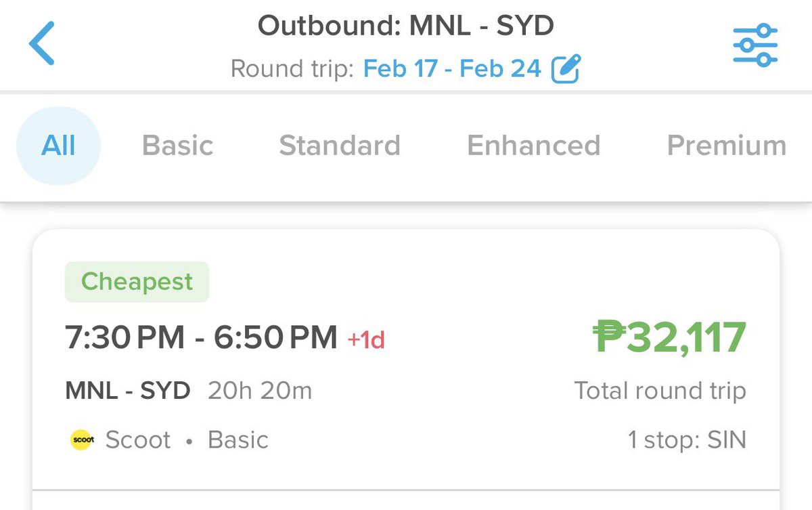Tap the Scoot airline logo
Image resolution: width=812 pixels, height=510 pixels.
tap(82, 440)
